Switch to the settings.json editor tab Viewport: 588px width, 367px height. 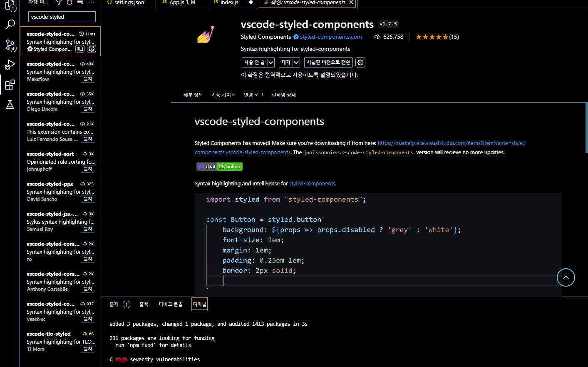click(128, 3)
